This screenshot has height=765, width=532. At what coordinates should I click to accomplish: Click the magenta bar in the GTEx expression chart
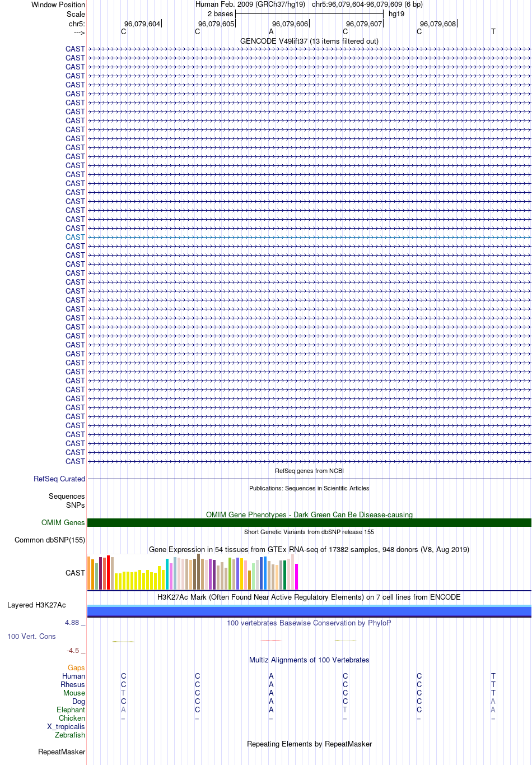[x=297, y=577]
